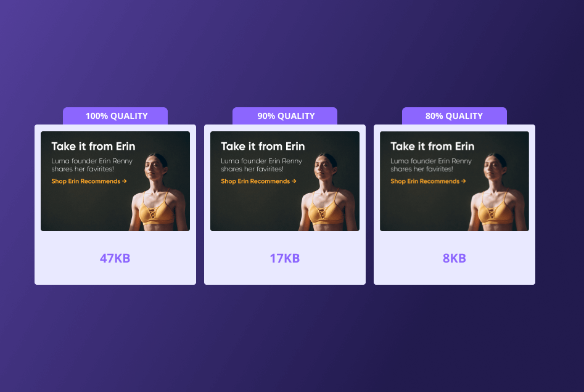Click the 8KB file size label

[454, 258]
